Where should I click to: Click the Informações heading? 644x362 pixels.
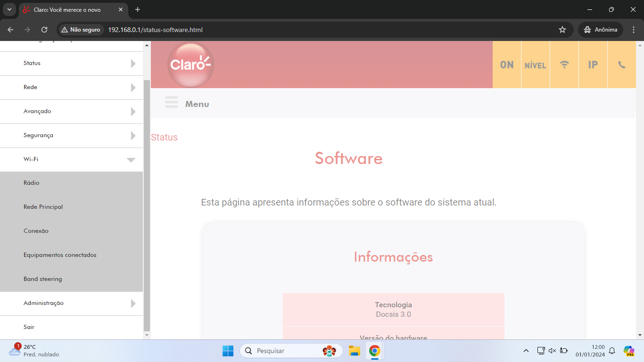(x=393, y=257)
